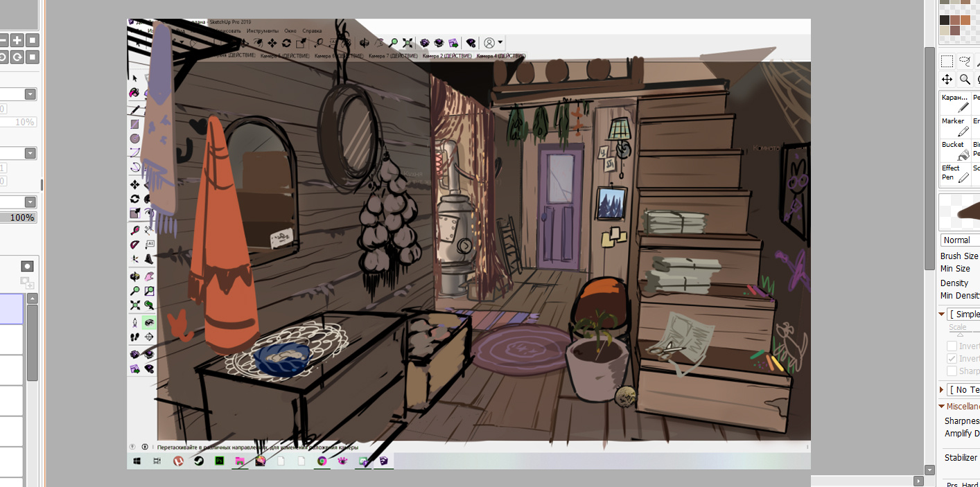Screen dimensions: 980x487
Task: Open the Normal blending mode dropdown
Action: [960, 240]
